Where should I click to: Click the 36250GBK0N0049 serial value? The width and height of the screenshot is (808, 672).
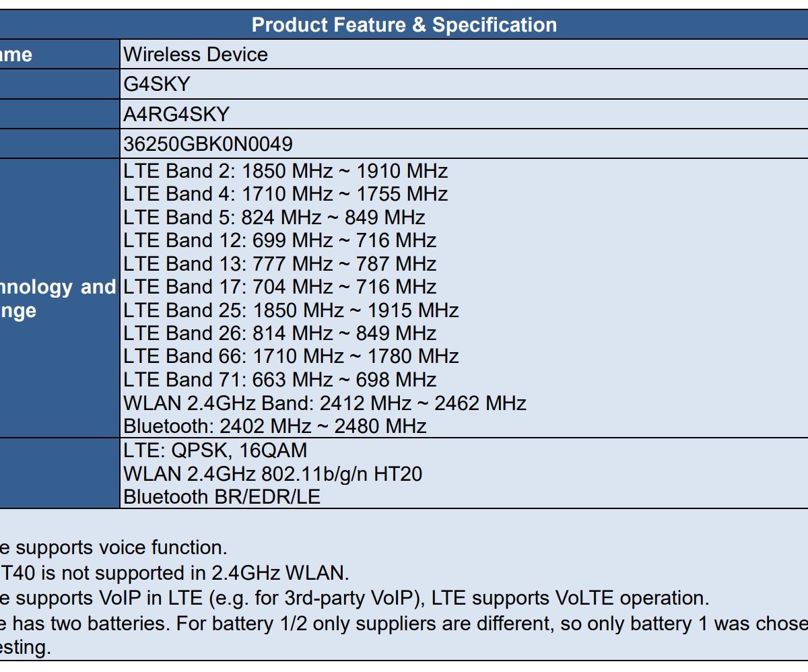[x=208, y=144]
